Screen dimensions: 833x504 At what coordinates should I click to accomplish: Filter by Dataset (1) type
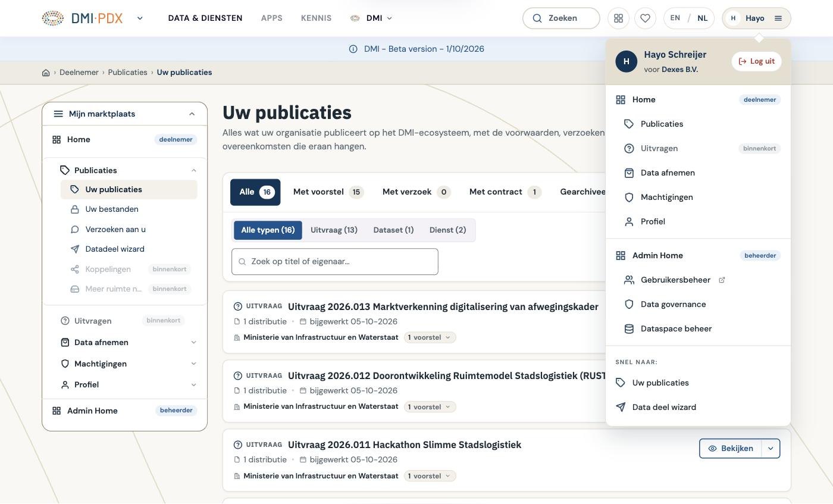click(393, 230)
